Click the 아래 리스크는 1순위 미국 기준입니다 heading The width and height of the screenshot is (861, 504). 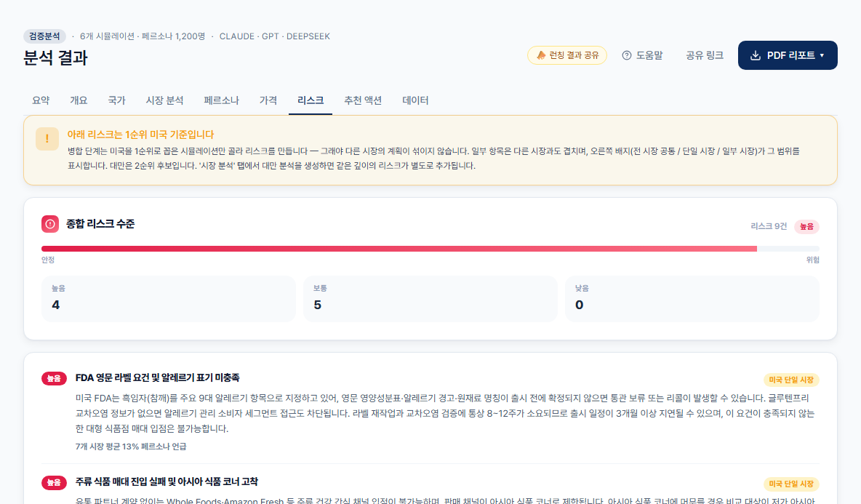[x=140, y=135]
